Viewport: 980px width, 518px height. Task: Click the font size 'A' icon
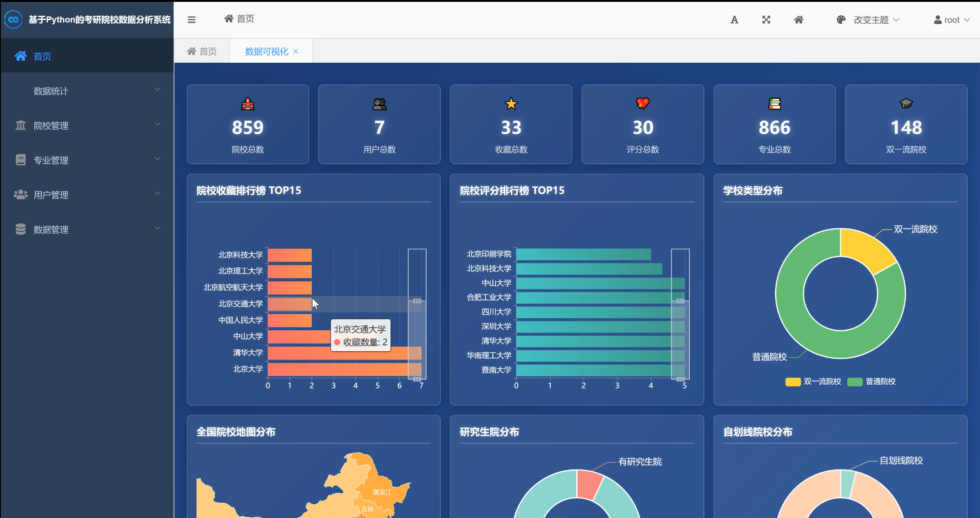tap(734, 20)
